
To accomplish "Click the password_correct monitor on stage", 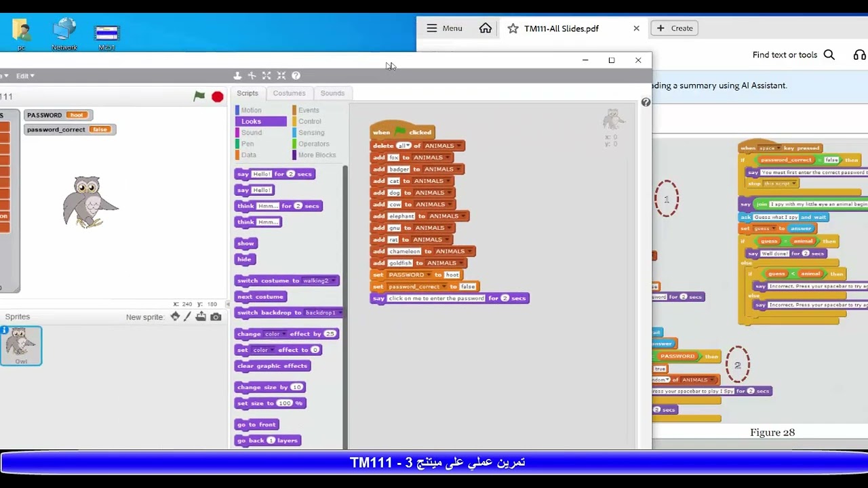I will click(x=70, y=129).
